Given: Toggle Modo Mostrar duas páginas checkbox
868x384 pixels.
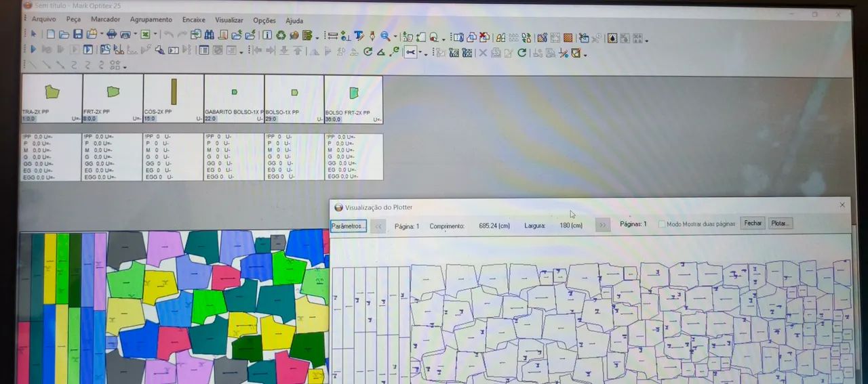Looking at the screenshot, I should click(x=662, y=223).
